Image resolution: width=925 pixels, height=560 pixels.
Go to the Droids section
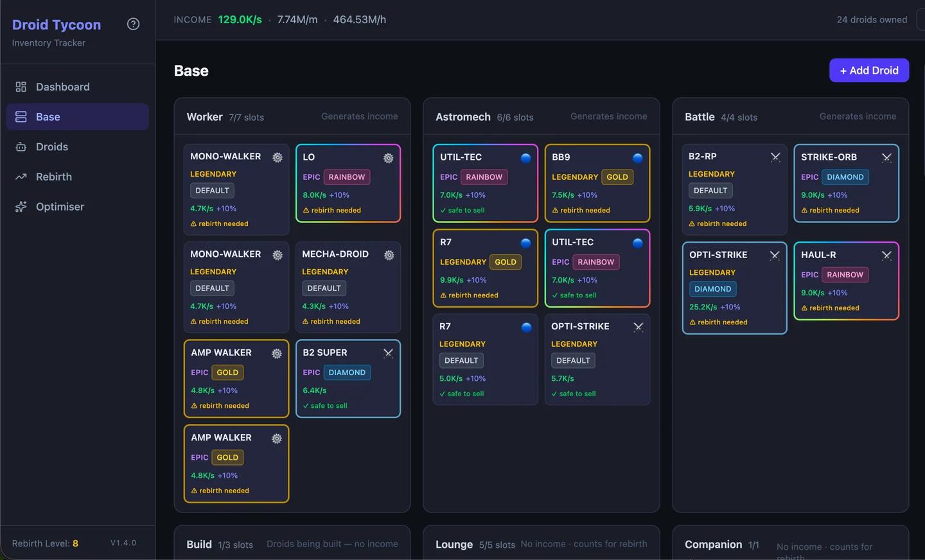(78, 147)
